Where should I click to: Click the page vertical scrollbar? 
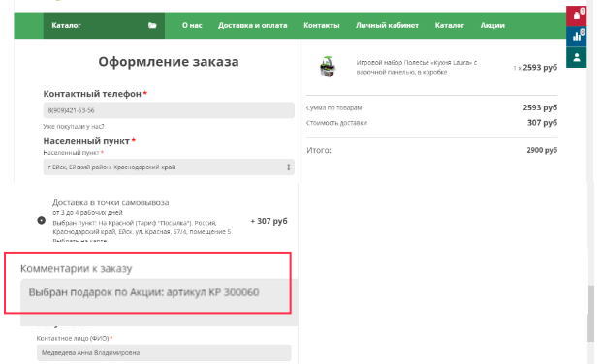coord(590,313)
